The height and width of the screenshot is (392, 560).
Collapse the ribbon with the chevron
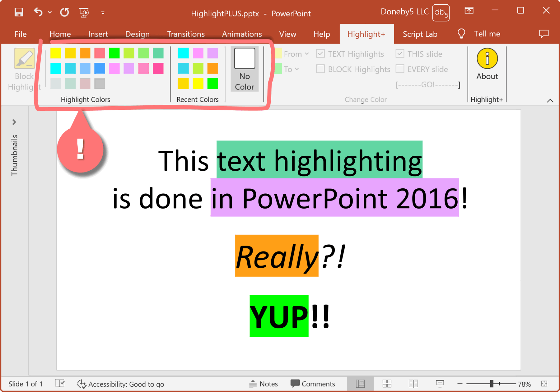tap(550, 100)
